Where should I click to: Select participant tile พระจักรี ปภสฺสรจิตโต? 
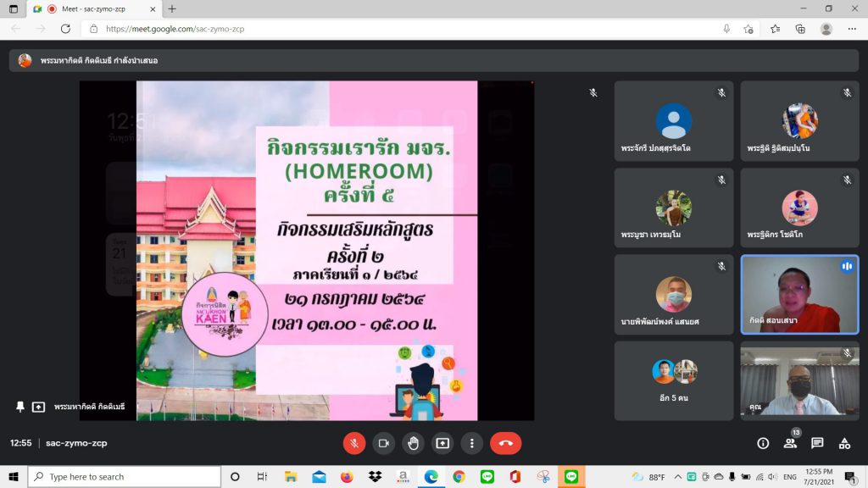[x=674, y=121]
